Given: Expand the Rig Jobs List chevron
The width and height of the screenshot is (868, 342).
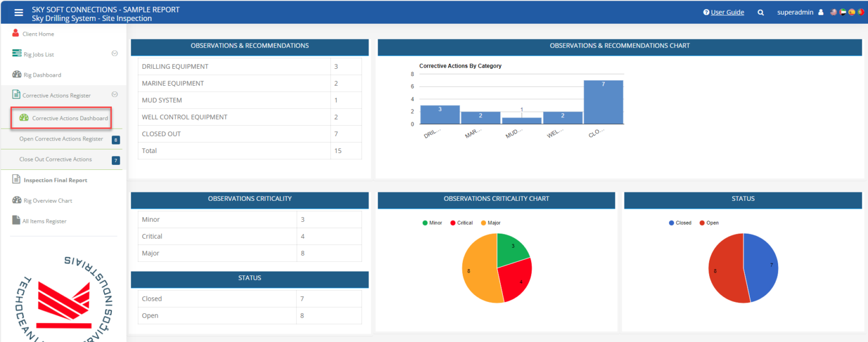Looking at the screenshot, I should (x=115, y=52).
